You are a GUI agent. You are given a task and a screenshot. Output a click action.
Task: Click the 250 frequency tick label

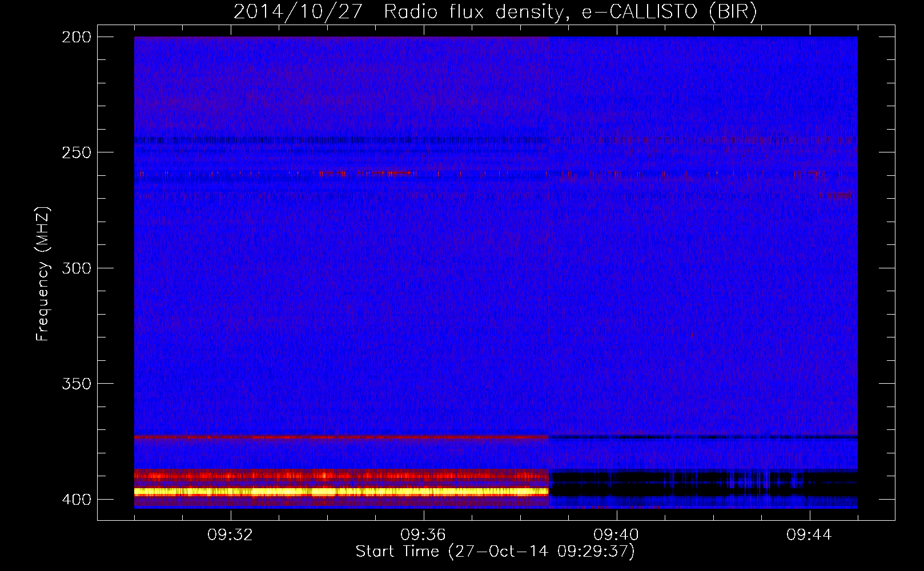tap(77, 152)
